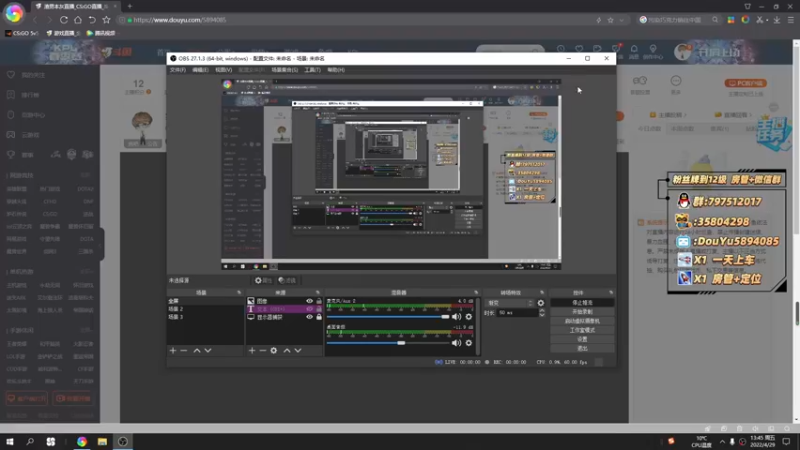Bookmark page with the star icon beside home

[x=106, y=20]
